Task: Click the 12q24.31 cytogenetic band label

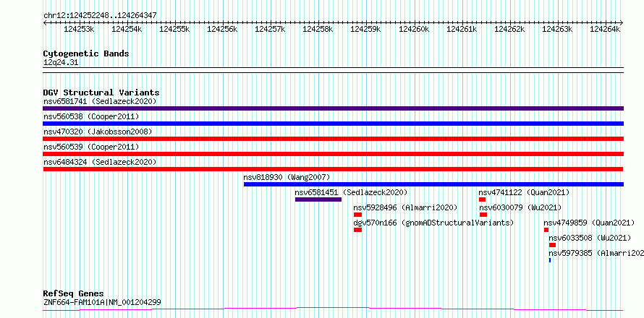Action: [61, 63]
